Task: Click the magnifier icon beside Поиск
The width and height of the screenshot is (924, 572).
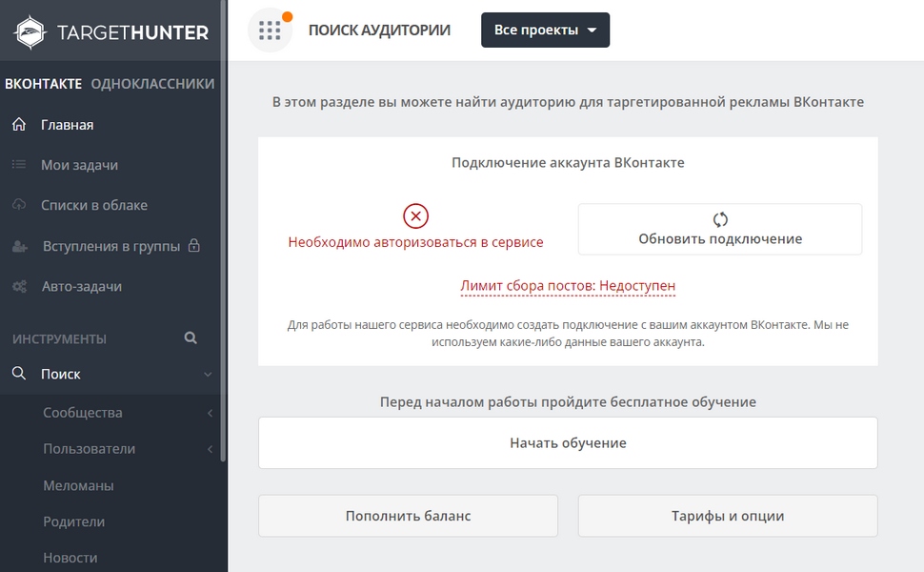Action: 19,374
